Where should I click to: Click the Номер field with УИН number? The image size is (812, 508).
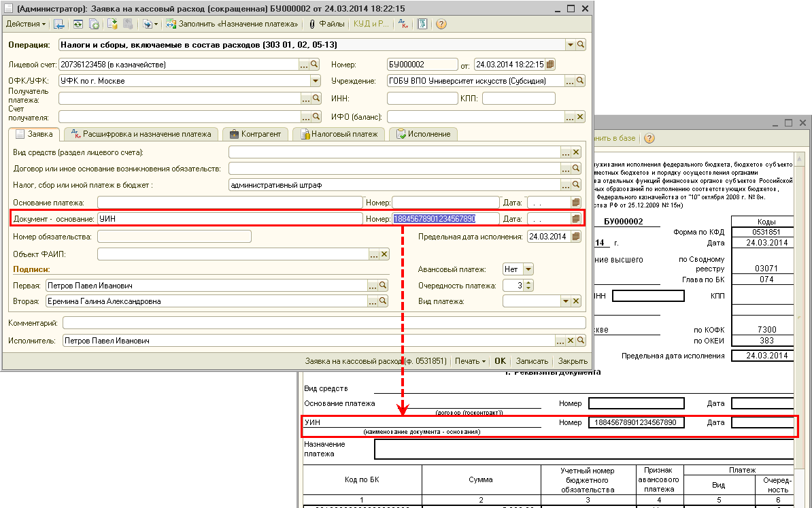pos(445,219)
